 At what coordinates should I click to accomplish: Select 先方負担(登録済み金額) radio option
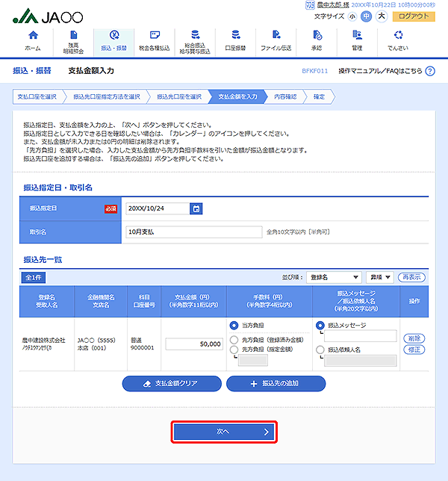pos(235,338)
